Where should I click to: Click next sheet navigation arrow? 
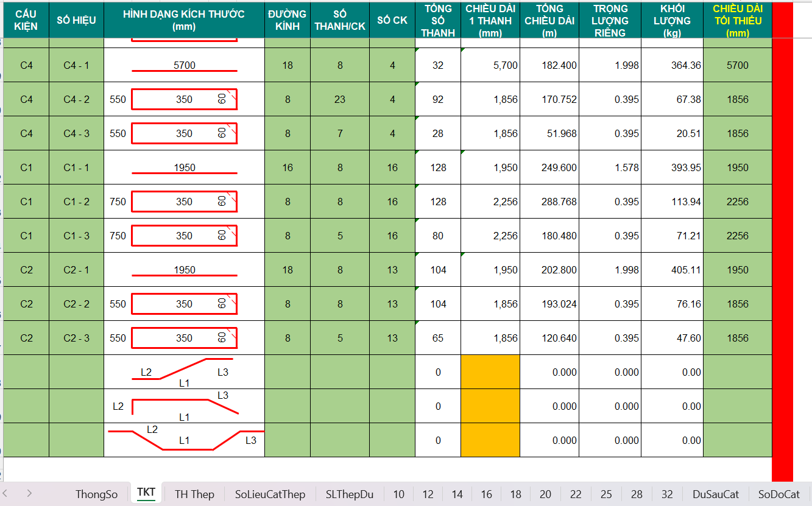[x=29, y=493]
